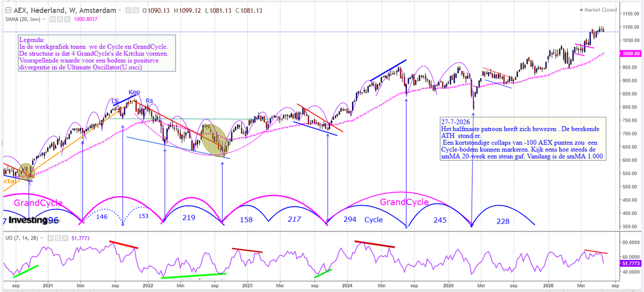Select the italic cycle label 217

click(294, 219)
